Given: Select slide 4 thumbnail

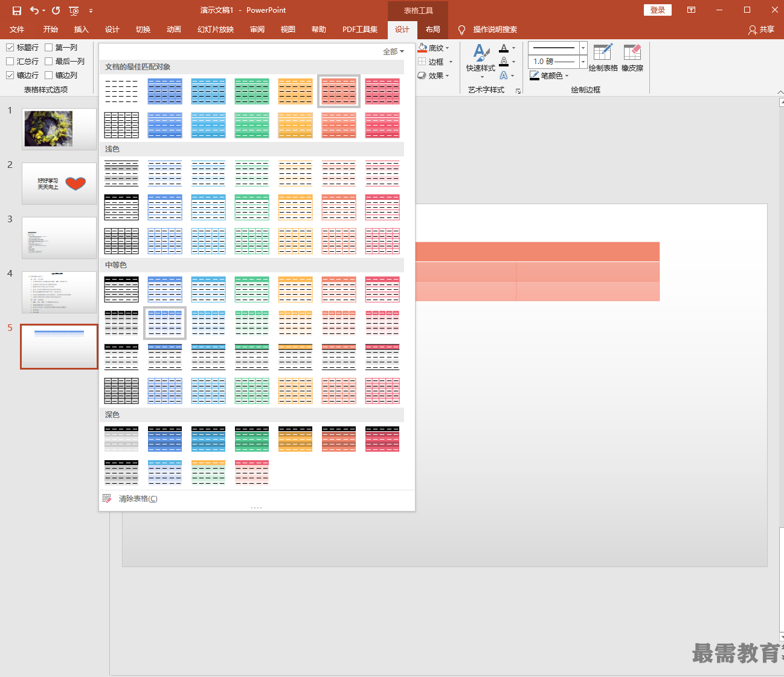Looking at the screenshot, I should (x=59, y=292).
